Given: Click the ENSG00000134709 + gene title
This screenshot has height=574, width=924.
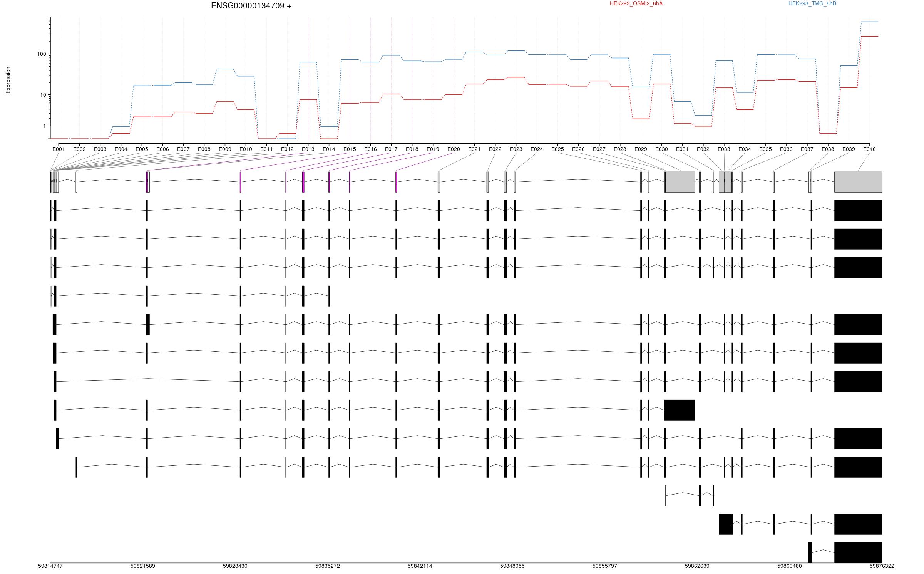Looking at the screenshot, I should click(251, 6).
